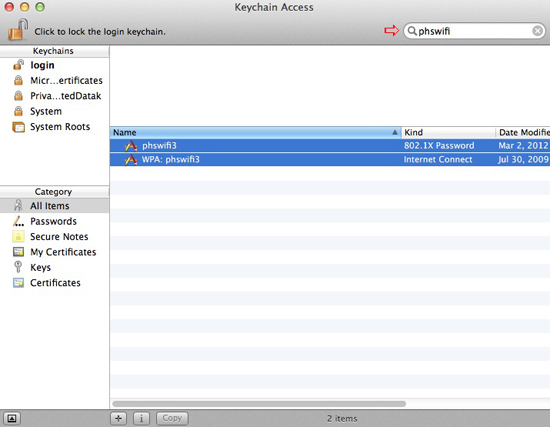Select the Certificates category
The width and height of the screenshot is (550, 427).
[x=54, y=283]
